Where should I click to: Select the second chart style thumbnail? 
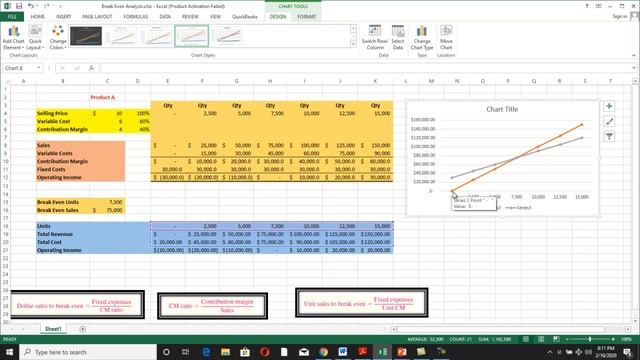[x=121, y=36]
